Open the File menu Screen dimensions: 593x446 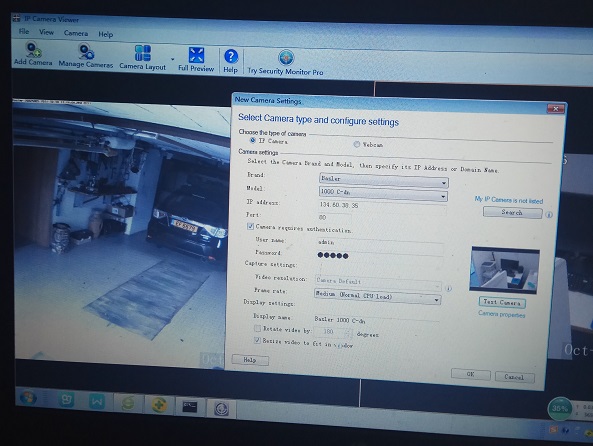point(24,31)
